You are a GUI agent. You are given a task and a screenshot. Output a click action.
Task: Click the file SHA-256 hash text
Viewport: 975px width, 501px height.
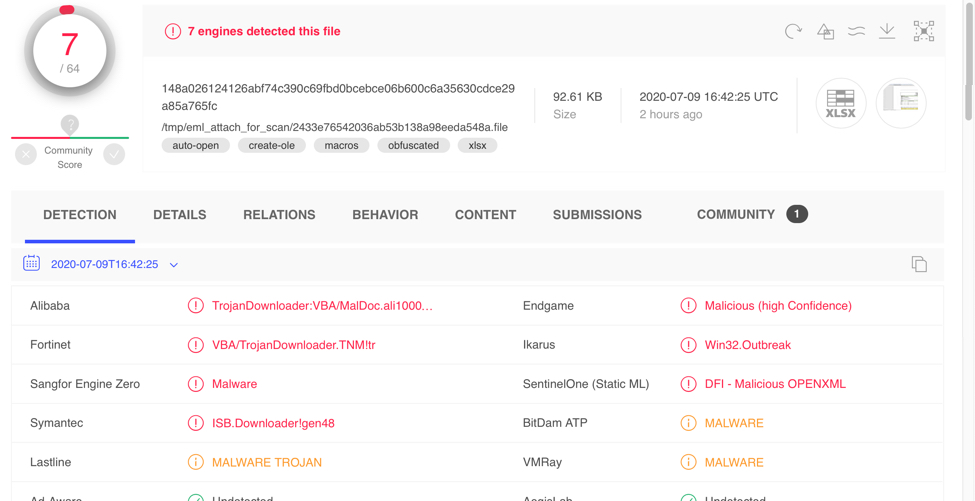pos(338,97)
